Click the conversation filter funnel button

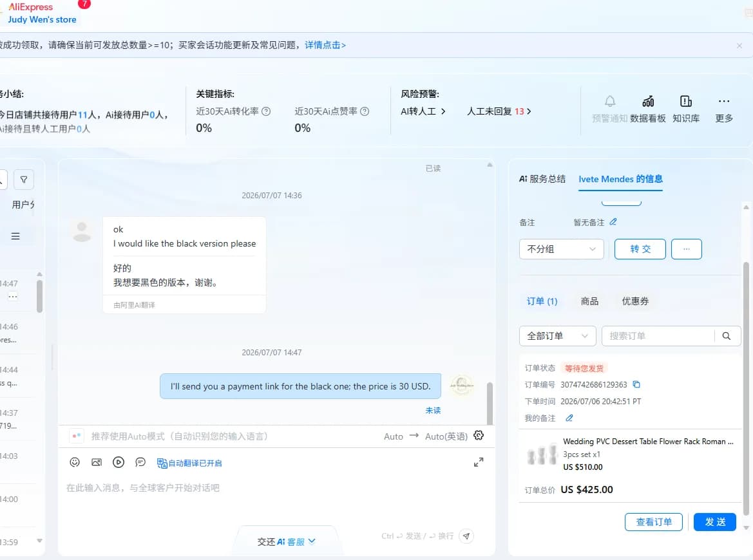coord(24,180)
